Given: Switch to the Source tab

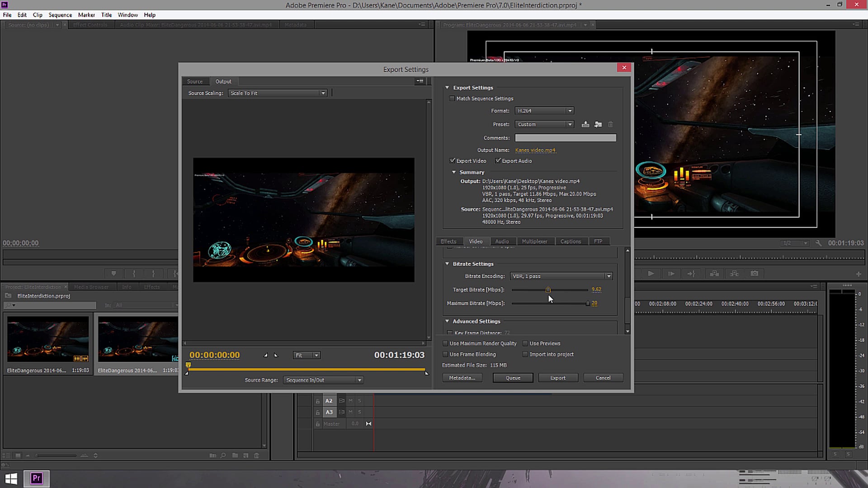Looking at the screenshot, I should tap(195, 81).
